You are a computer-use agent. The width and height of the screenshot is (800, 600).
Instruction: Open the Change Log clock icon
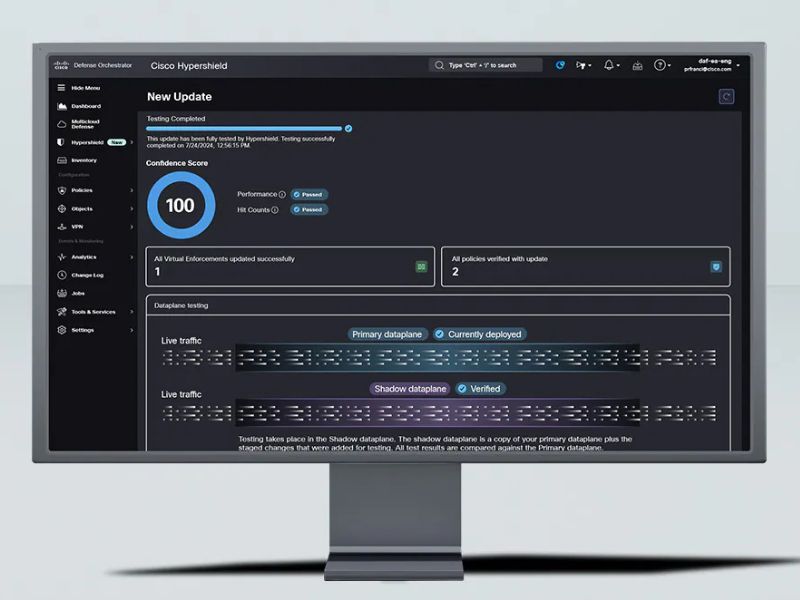pyautogui.click(x=61, y=275)
